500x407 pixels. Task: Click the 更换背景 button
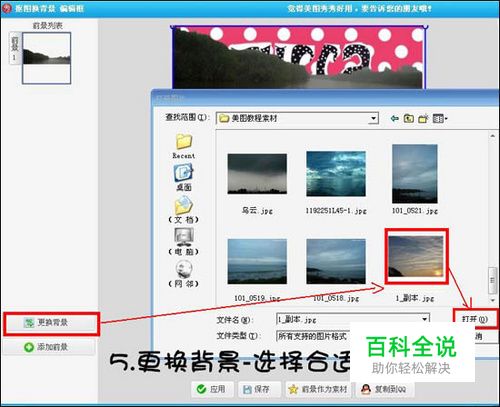pyautogui.click(x=51, y=323)
